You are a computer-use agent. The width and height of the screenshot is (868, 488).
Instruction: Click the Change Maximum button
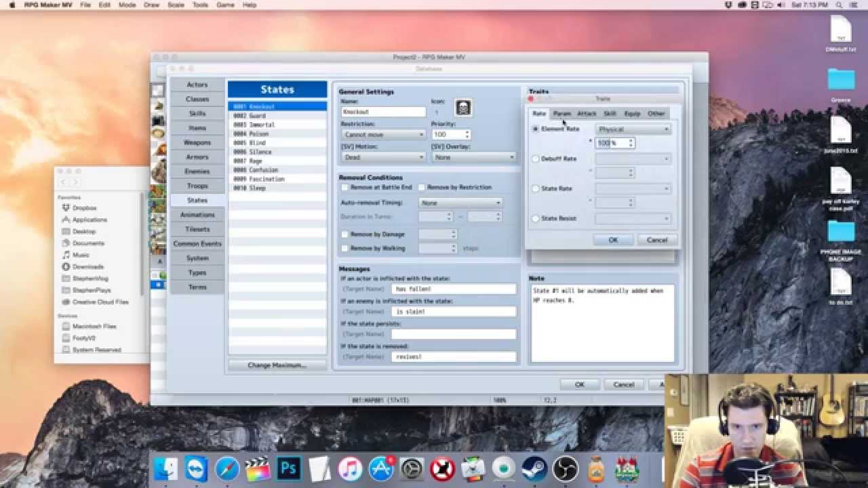(x=277, y=365)
